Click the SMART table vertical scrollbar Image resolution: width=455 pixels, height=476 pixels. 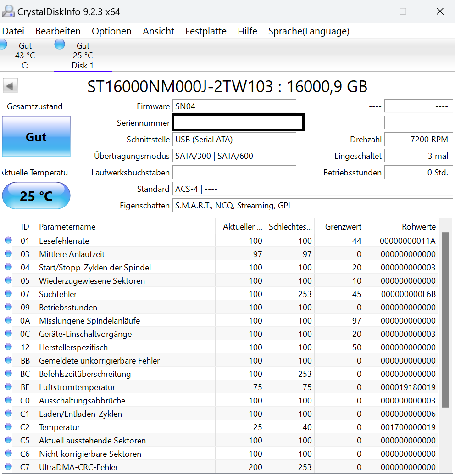pos(445,320)
